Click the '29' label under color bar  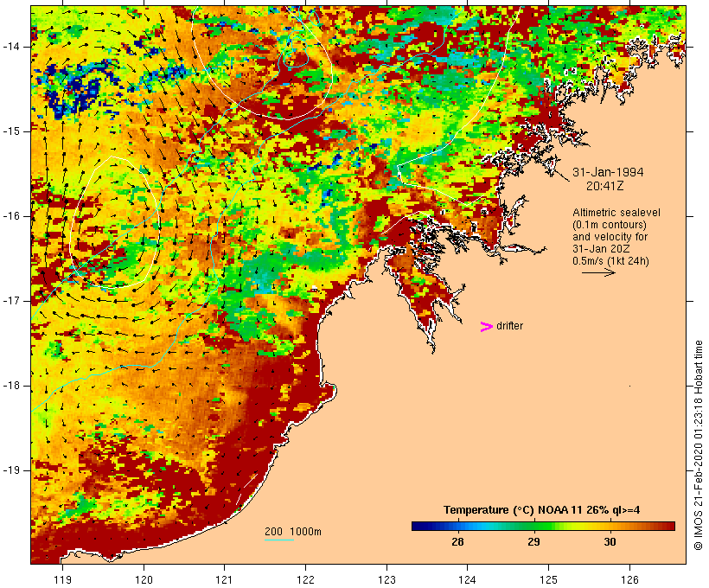click(533, 541)
